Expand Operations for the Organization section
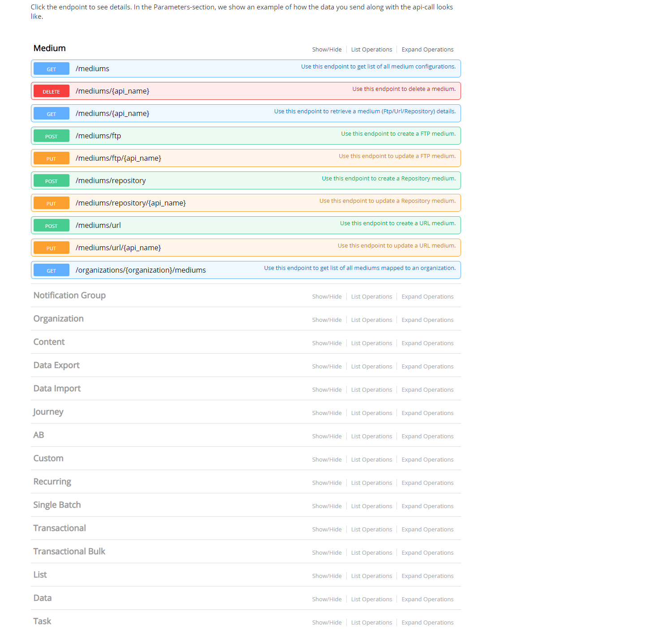 (427, 320)
